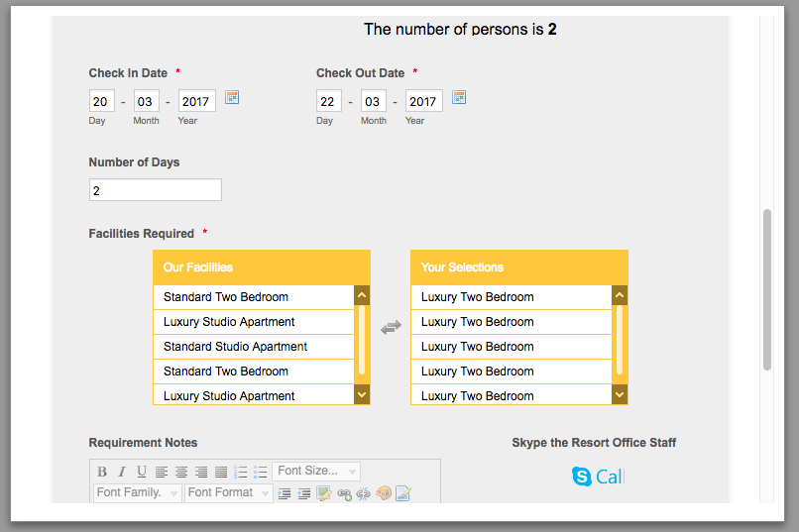Click the remove link icon
This screenshot has height=532, width=799.
(364, 493)
